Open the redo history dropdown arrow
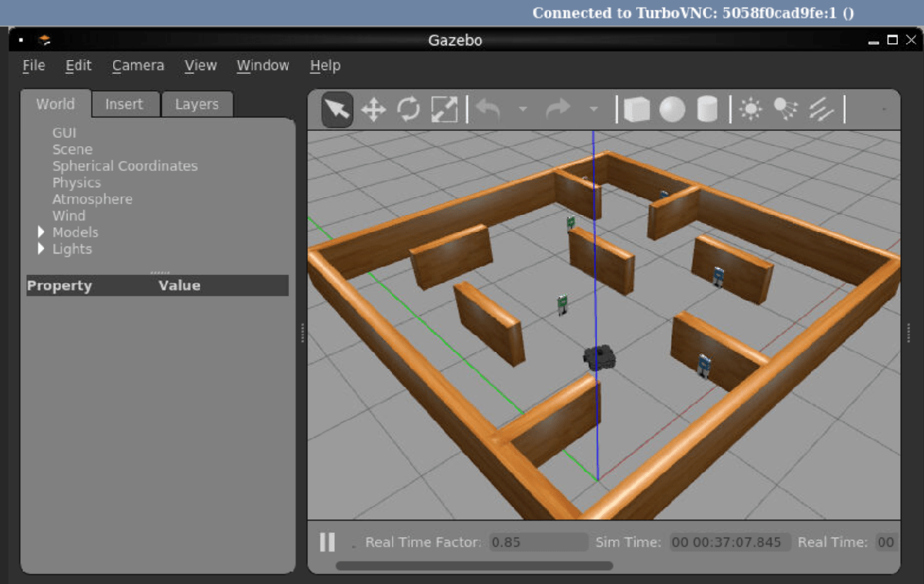 pos(594,109)
